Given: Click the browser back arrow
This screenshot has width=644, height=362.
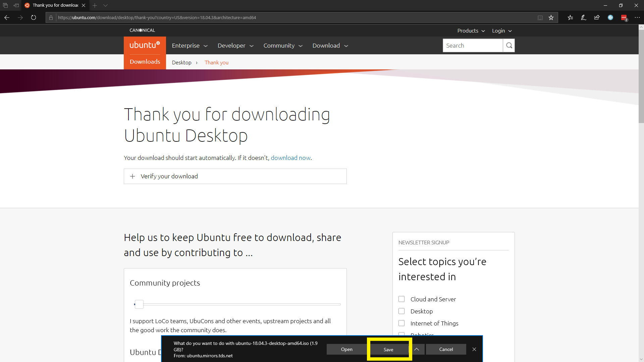Looking at the screenshot, I should click(7, 17).
